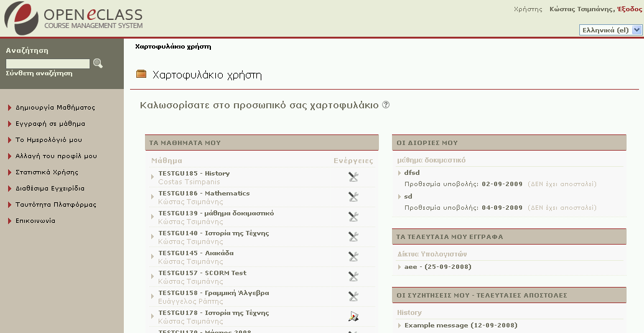Image resolution: width=644 pixels, height=333 pixels.
Task: Click the user name Κώστας Τσιμπάνης
Action: coord(582,9)
